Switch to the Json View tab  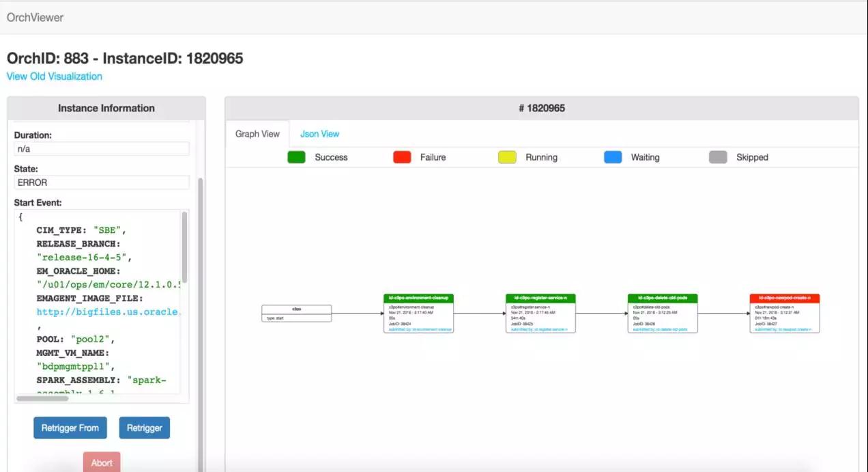319,134
